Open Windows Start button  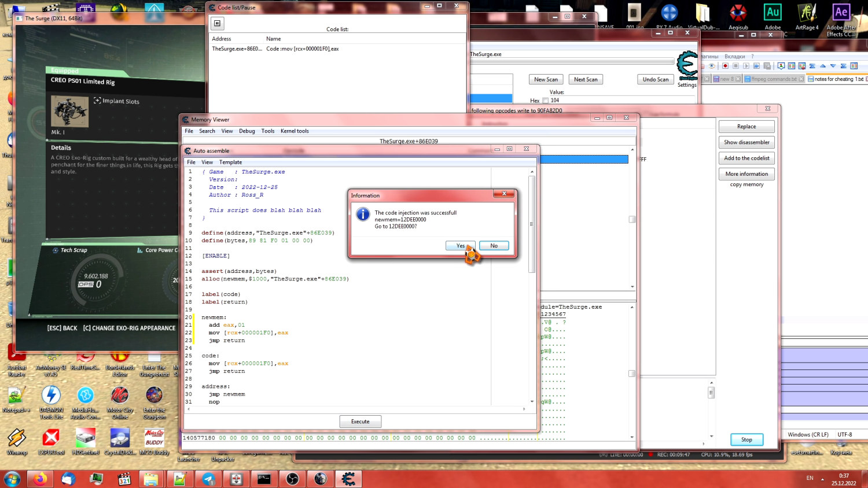[x=12, y=479]
